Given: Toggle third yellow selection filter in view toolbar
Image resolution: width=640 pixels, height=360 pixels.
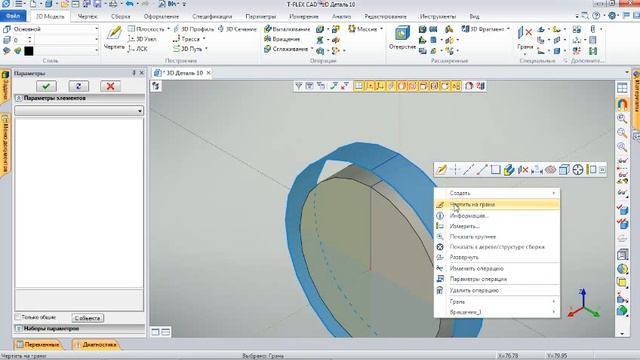Looking at the screenshot, I should point(380,86).
